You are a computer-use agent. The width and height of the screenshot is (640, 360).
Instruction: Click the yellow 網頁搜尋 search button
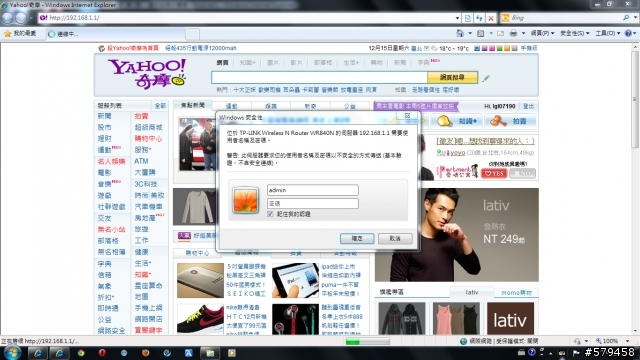click(x=452, y=77)
